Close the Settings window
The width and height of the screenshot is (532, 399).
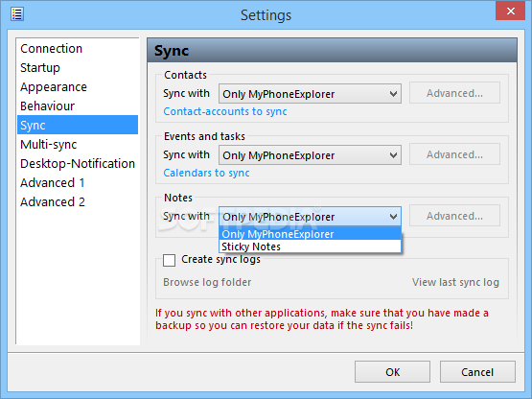coord(510,11)
